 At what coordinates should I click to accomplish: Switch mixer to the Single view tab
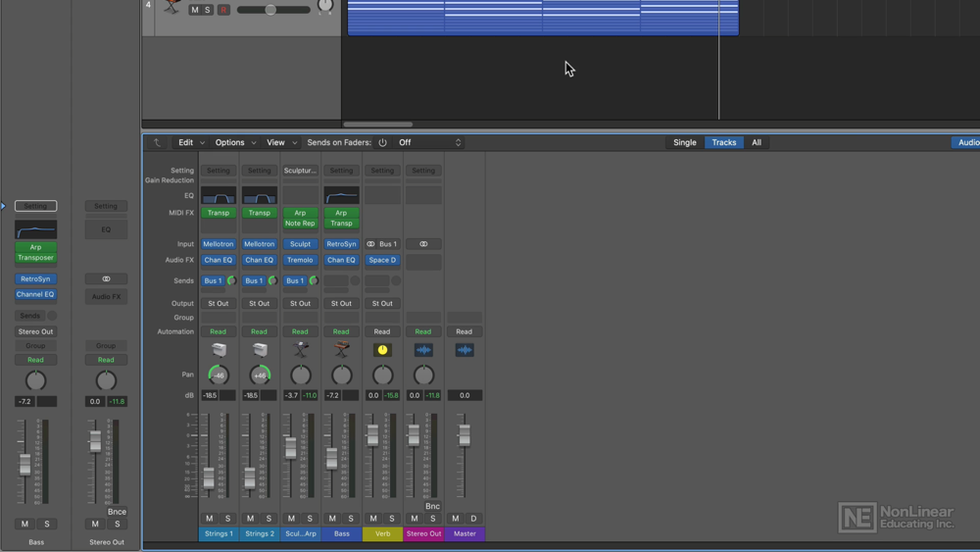point(685,143)
